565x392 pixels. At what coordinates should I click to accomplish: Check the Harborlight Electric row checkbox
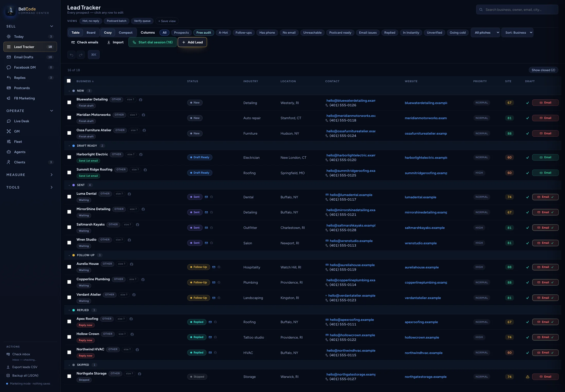click(x=69, y=157)
